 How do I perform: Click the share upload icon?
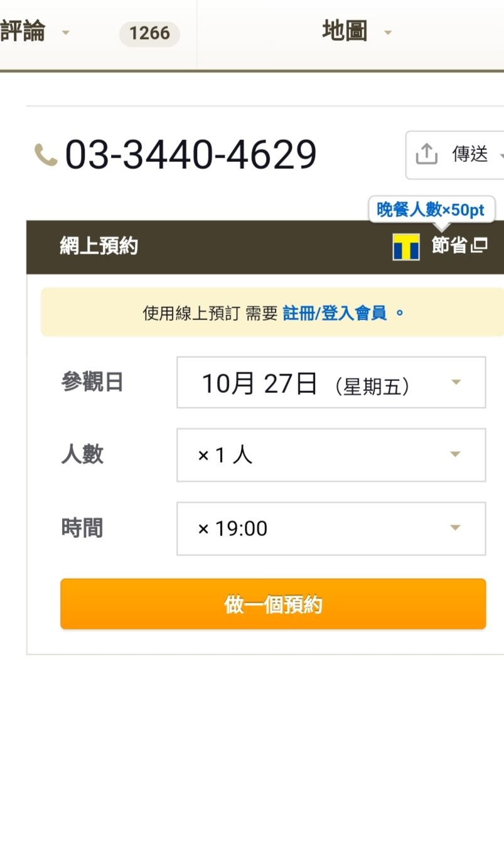coord(427,154)
